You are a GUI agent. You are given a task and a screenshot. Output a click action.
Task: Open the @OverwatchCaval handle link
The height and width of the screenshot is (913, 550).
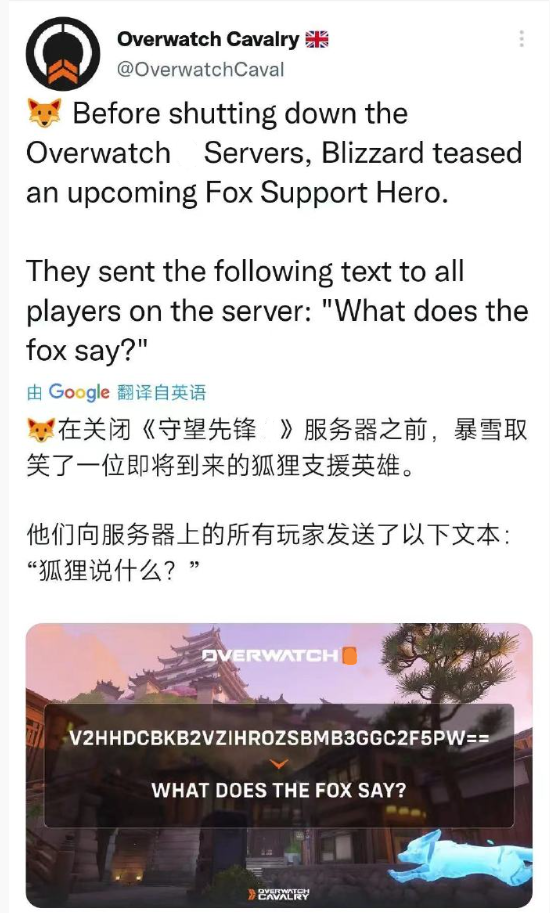click(x=200, y=69)
